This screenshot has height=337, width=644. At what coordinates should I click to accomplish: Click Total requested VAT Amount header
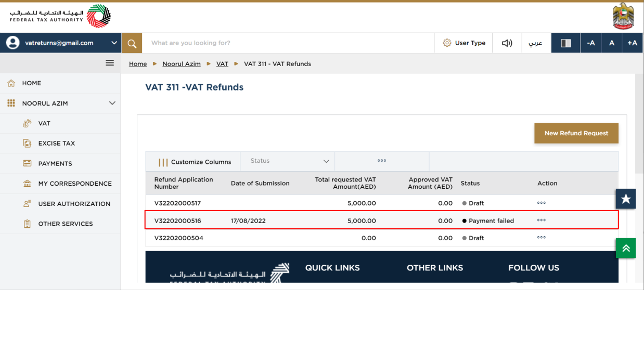tap(345, 183)
